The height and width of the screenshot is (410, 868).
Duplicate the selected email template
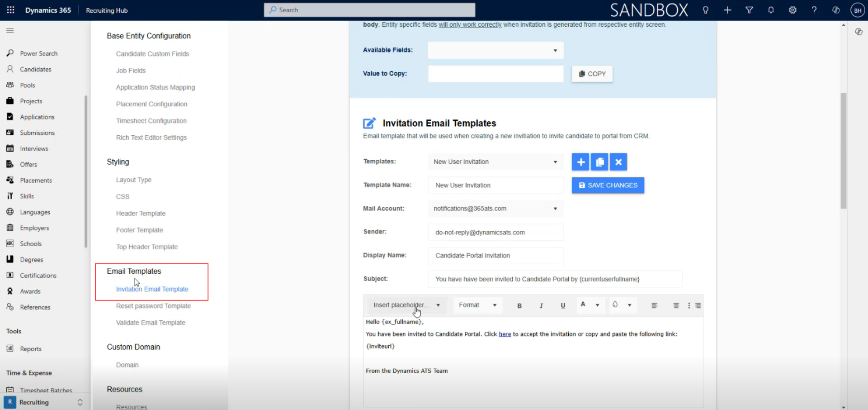click(x=599, y=162)
